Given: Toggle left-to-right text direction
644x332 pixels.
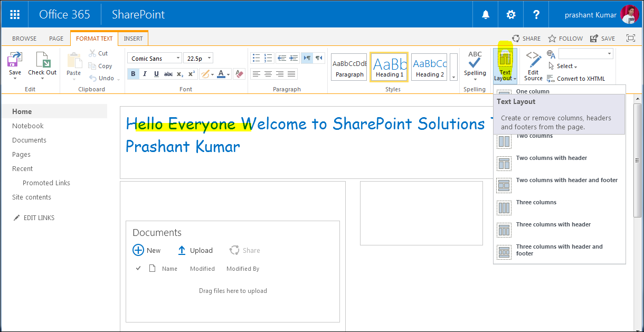Looking at the screenshot, I should [x=307, y=58].
